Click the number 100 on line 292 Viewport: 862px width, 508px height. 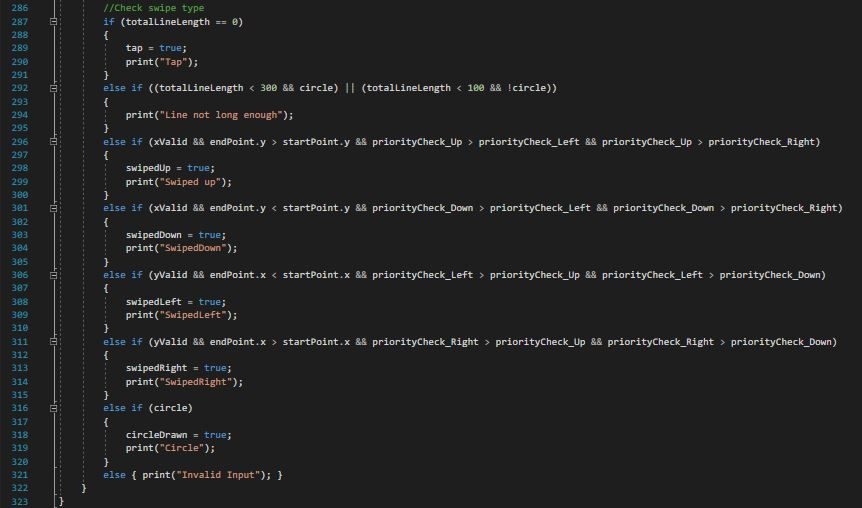coord(476,88)
